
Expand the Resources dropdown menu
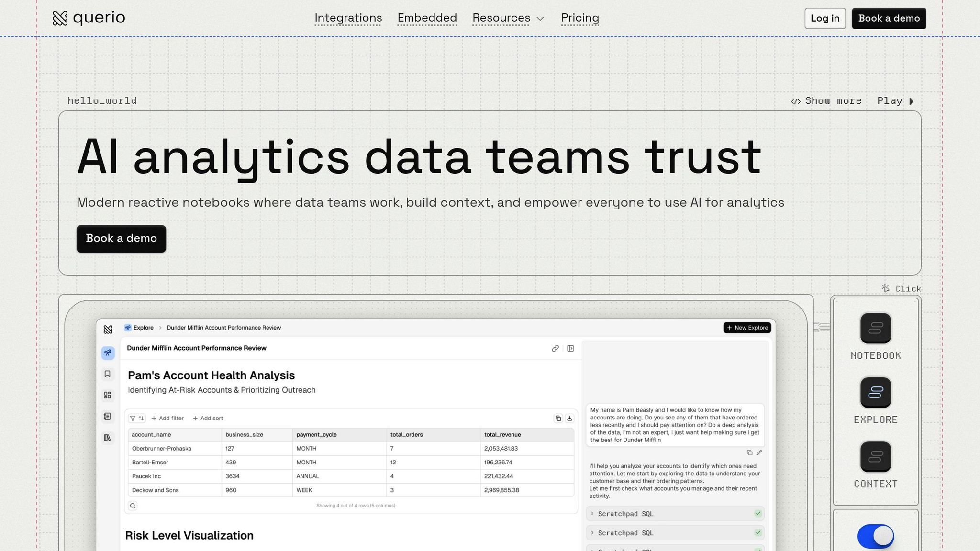coord(508,18)
